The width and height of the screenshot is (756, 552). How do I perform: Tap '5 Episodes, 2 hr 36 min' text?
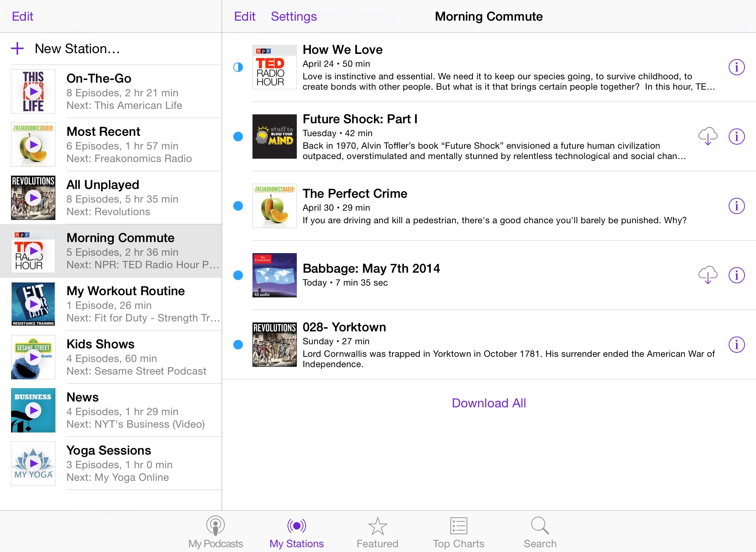click(122, 252)
